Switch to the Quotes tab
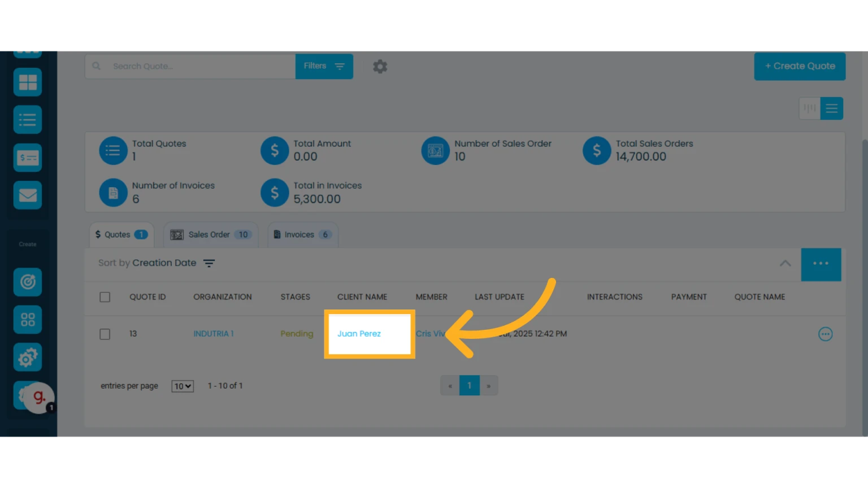This screenshot has height=488, width=868. click(x=121, y=234)
